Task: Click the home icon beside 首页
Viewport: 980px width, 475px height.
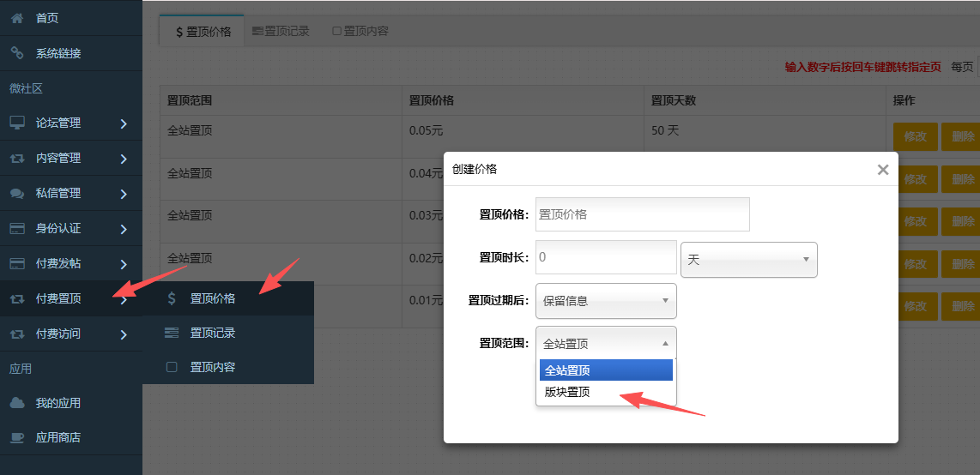Action: pos(17,18)
